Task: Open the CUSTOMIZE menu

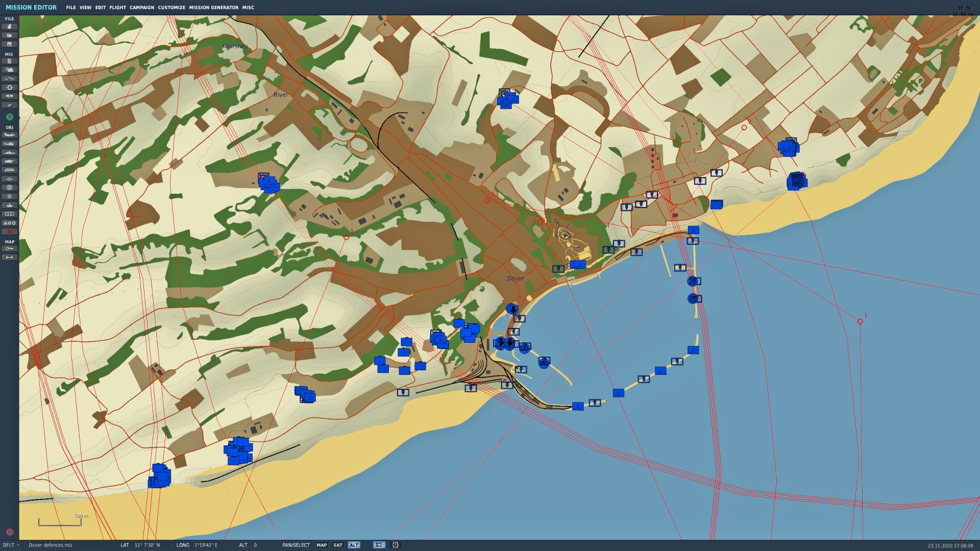Action: pos(172,8)
